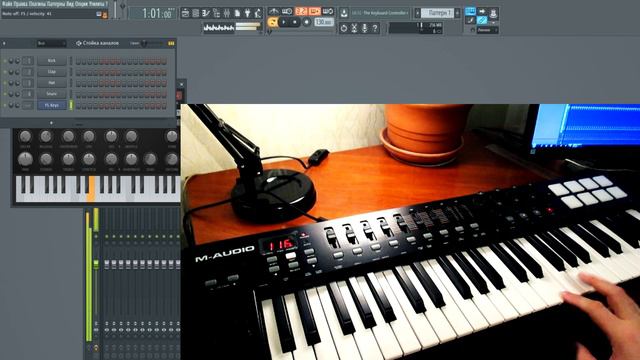This screenshot has width=640, height=360.
Task: Click the Kick channel mixer track number box
Action: [x=28, y=61]
